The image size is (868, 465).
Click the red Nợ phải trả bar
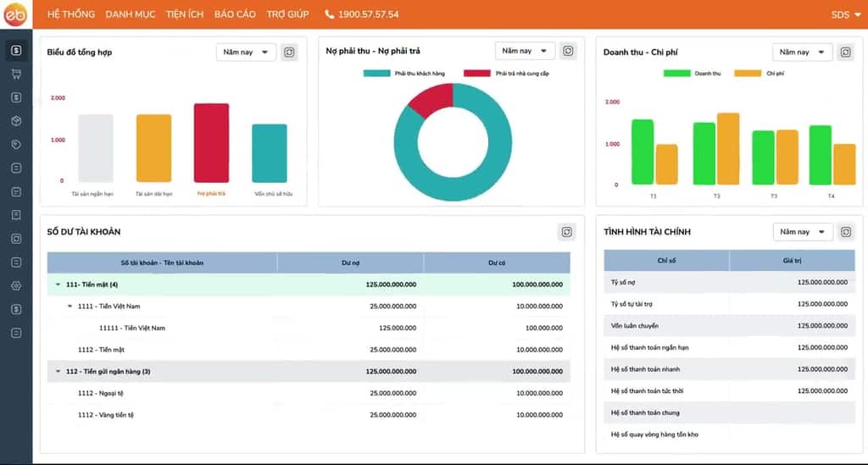[211, 142]
